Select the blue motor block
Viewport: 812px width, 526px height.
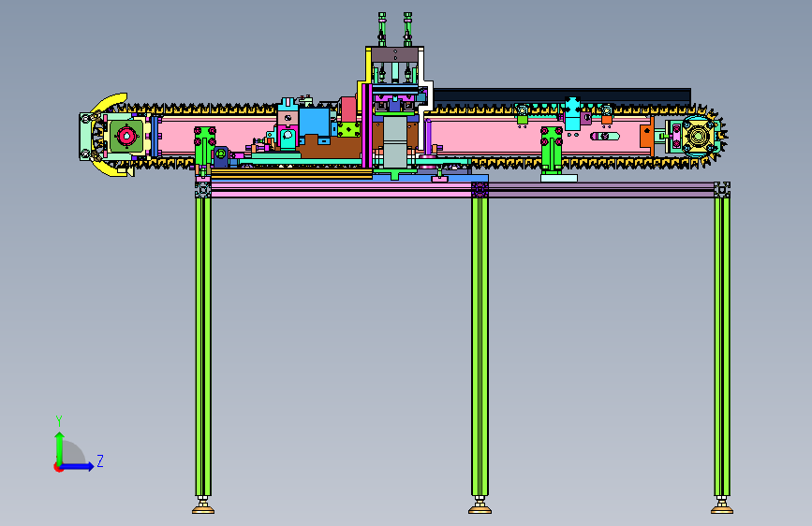point(315,123)
